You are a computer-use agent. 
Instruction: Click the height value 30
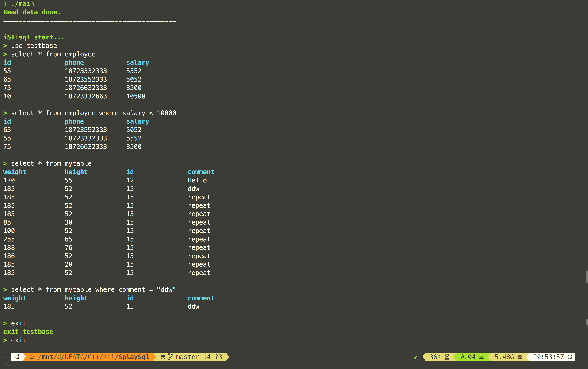coord(69,222)
